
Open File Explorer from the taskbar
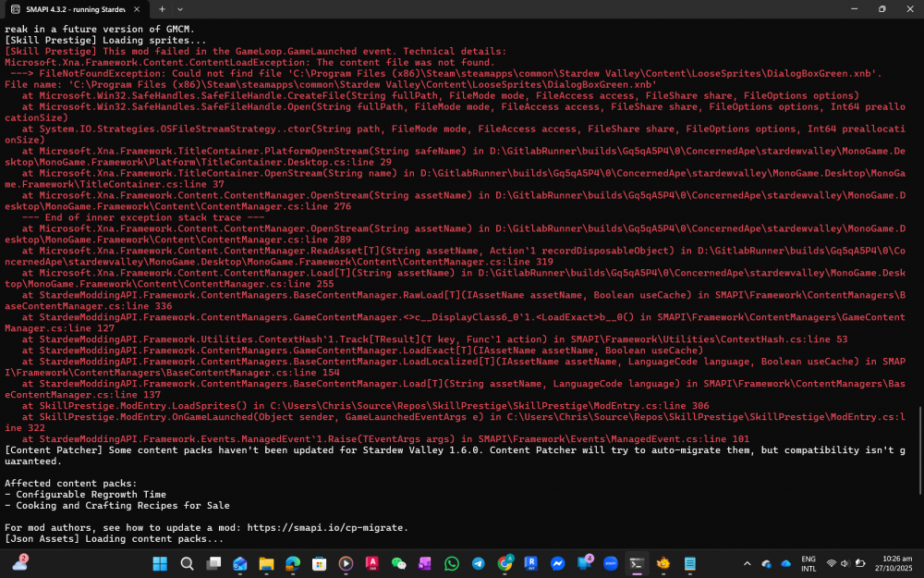pos(266,563)
